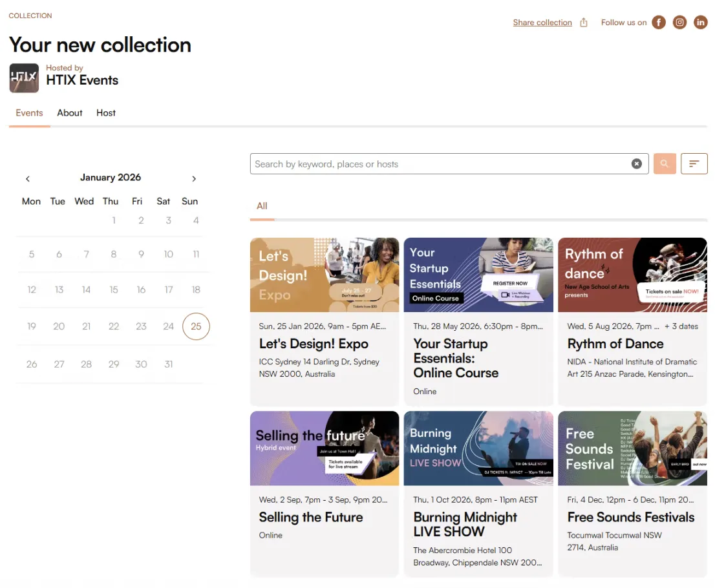715x588 pixels.
Task: Open Selling the future banner image
Action: (325, 448)
